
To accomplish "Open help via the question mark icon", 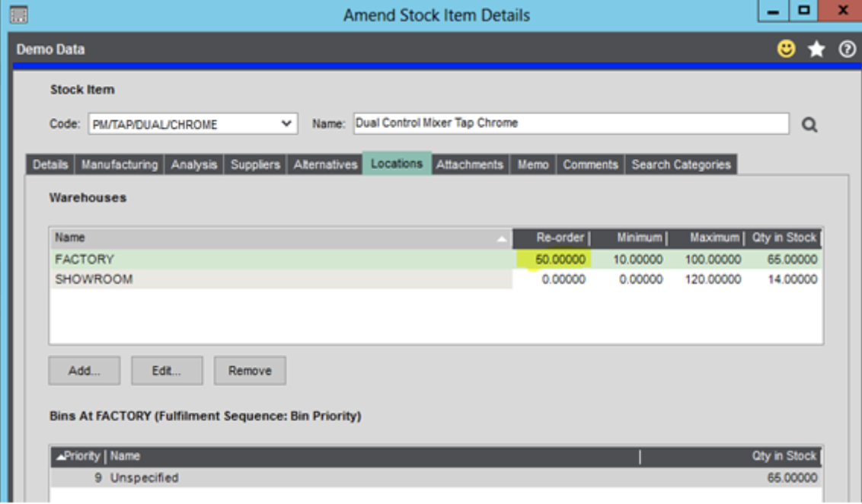I will (848, 47).
